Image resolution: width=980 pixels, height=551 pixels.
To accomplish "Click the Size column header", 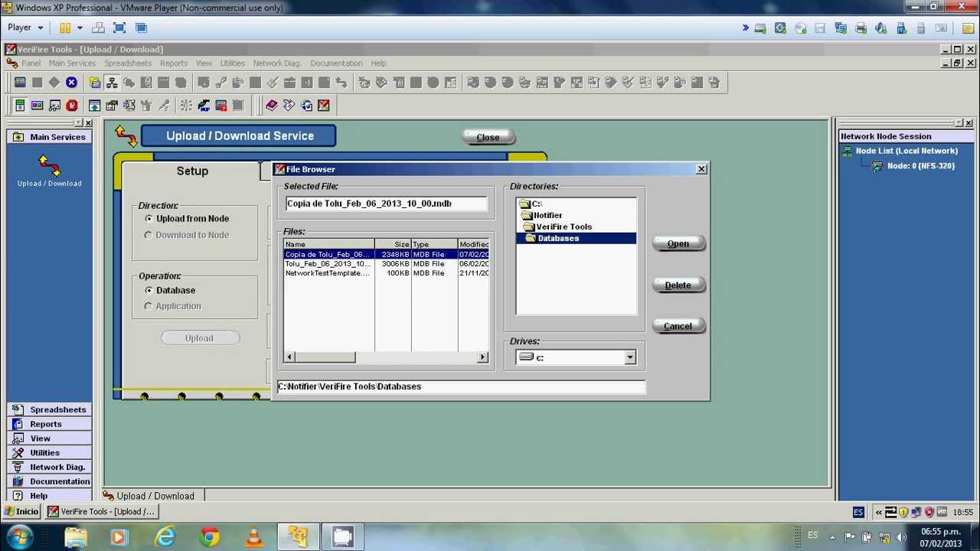I will pos(393,244).
